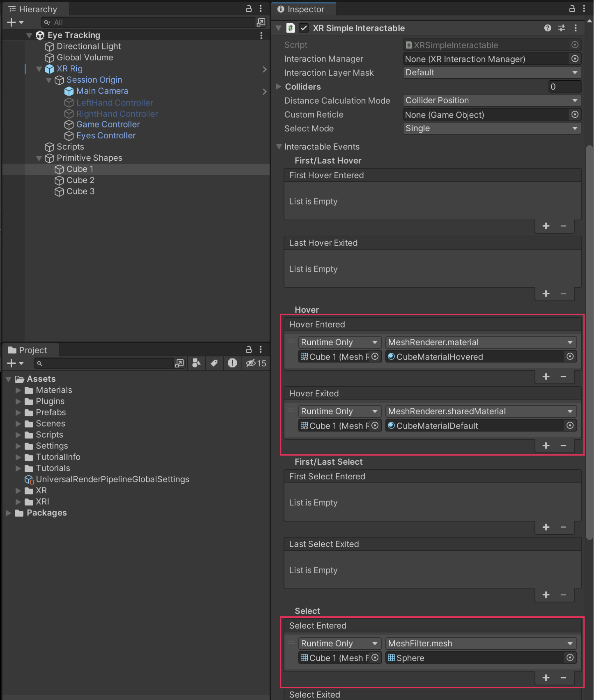Open Project search by type filter
The height and width of the screenshot is (700, 594).
(196, 363)
